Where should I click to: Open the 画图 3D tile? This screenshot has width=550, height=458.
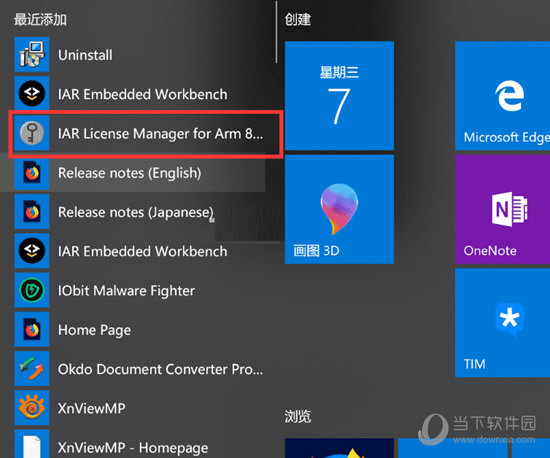[x=339, y=209]
